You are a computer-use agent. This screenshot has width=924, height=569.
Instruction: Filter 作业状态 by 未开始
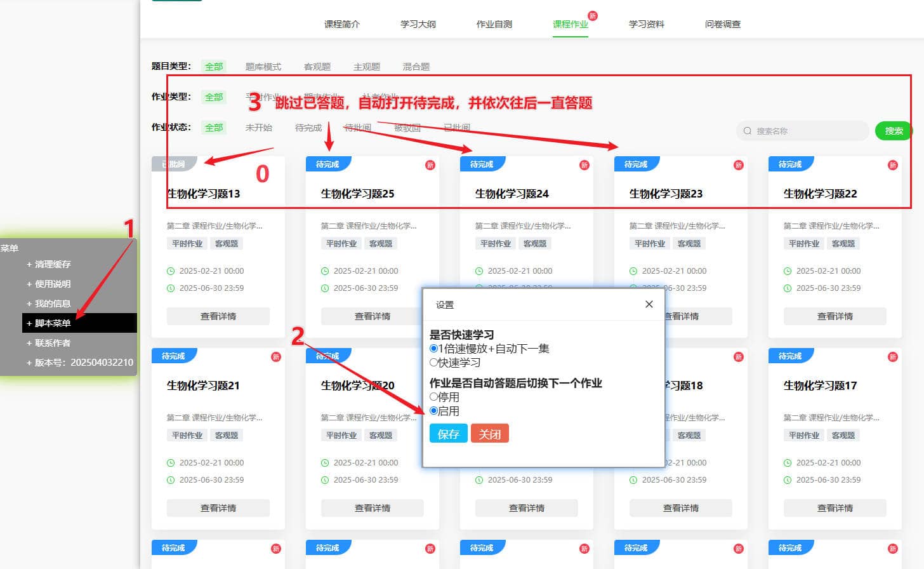pyautogui.click(x=259, y=128)
